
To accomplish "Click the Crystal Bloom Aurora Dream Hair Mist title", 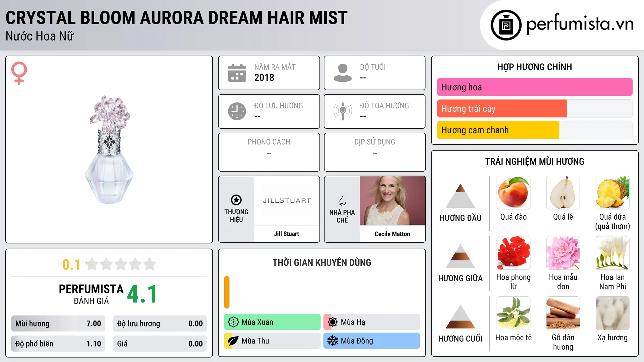I will 176,18.
